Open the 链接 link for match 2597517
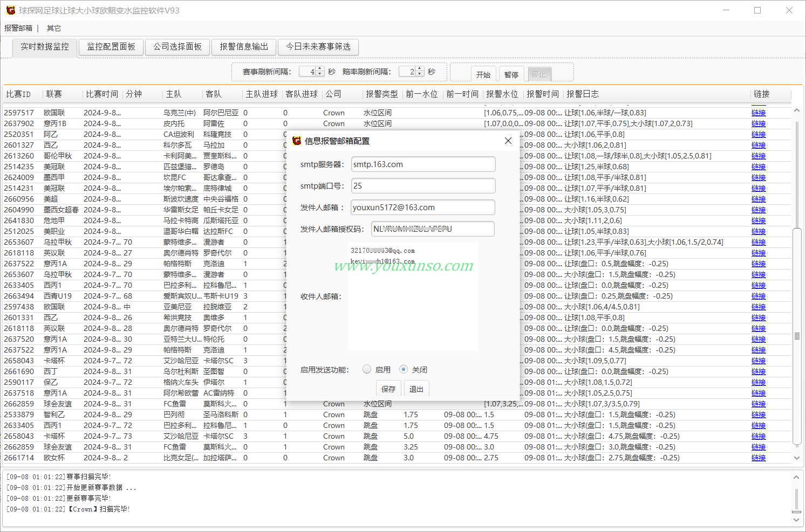The image size is (806, 532). point(759,113)
